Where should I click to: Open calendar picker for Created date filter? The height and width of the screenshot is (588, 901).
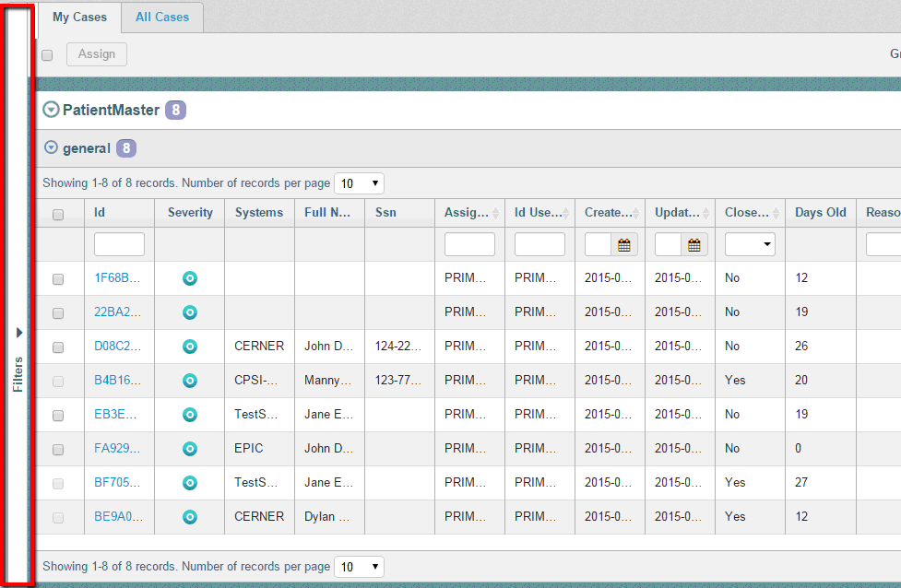pyautogui.click(x=624, y=245)
